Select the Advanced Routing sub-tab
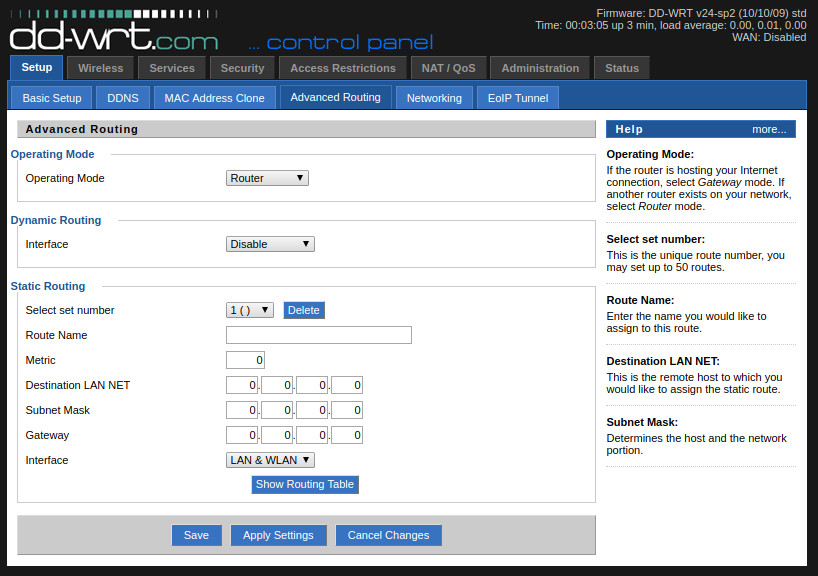The image size is (818, 576). tap(335, 98)
